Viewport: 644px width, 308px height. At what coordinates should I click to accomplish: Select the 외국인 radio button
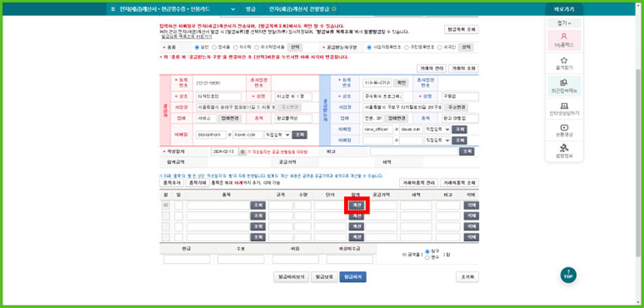[440, 47]
